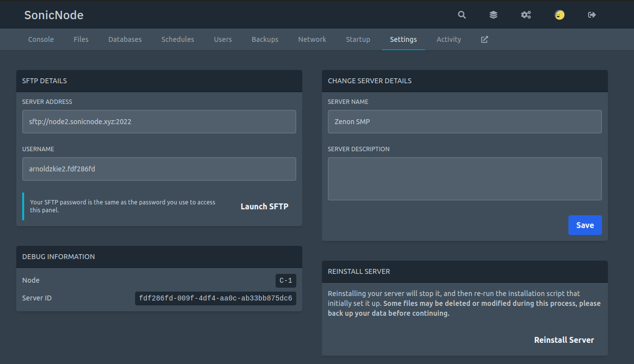Click the Reinstall Server button
This screenshot has width=634, height=364.
click(564, 340)
